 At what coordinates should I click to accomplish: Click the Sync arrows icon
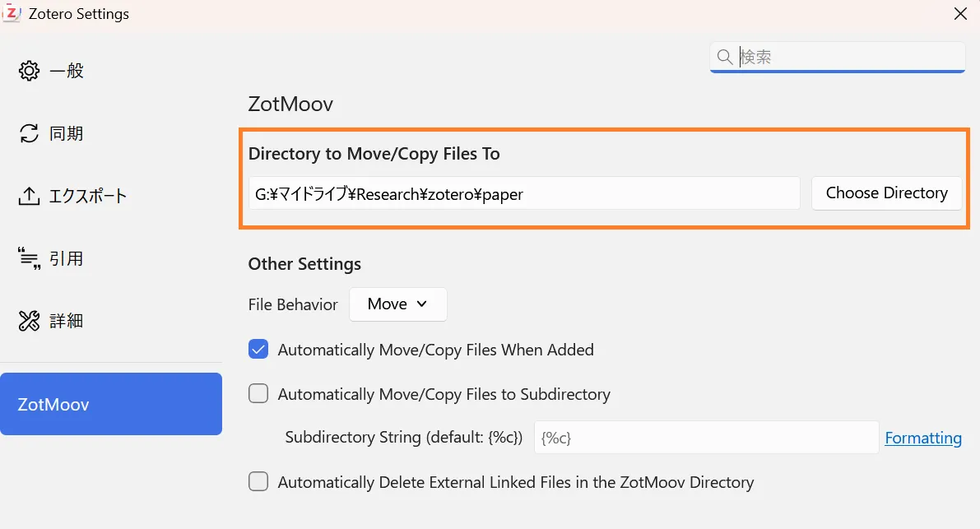click(29, 133)
